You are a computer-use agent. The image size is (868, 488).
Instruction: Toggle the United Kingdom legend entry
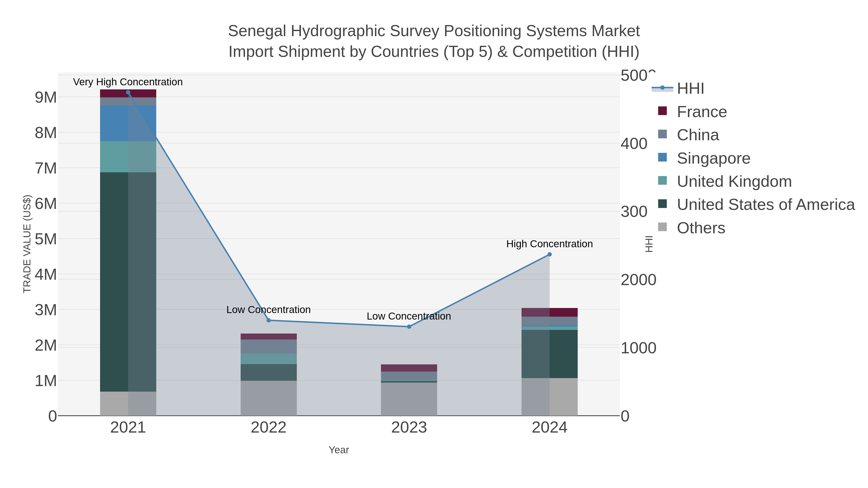click(x=725, y=181)
